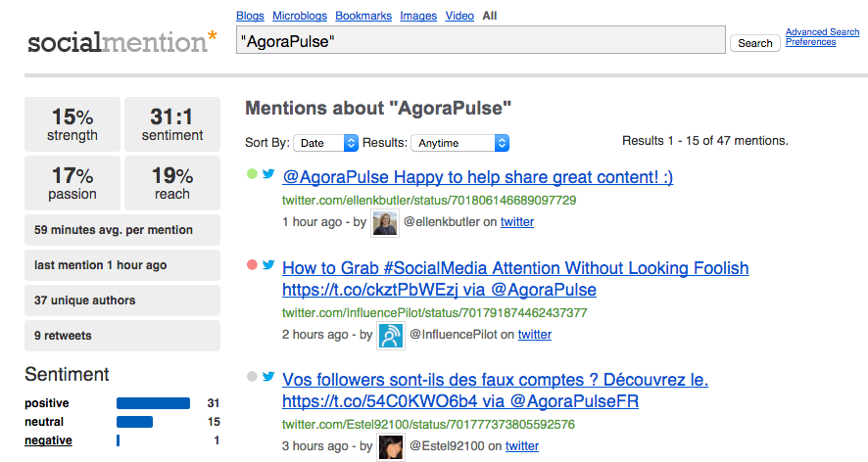Click the Sentiment section heading
The width and height of the screenshot is (868, 462).
[x=67, y=375]
